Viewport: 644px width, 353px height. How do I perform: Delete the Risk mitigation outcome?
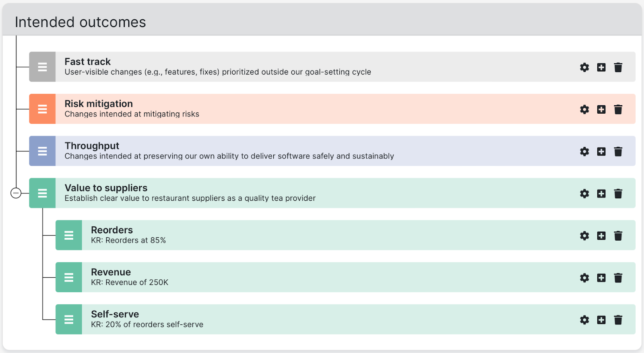click(618, 109)
